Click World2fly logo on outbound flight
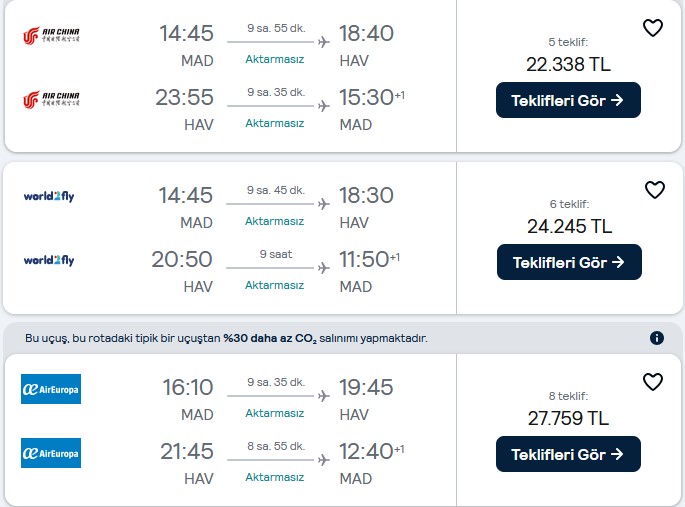Image resolution: width=685 pixels, height=507 pixels. pos(49,197)
